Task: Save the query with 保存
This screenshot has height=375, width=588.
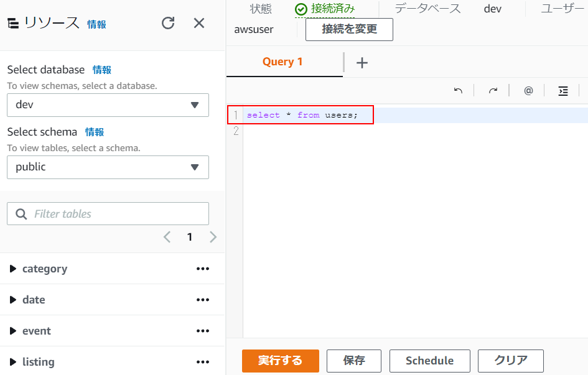Action: click(x=353, y=361)
